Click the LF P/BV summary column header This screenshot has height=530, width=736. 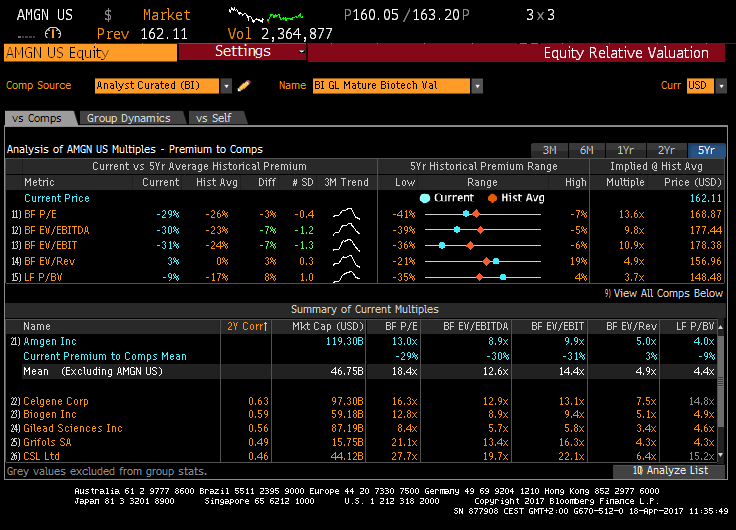pos(695,326)
